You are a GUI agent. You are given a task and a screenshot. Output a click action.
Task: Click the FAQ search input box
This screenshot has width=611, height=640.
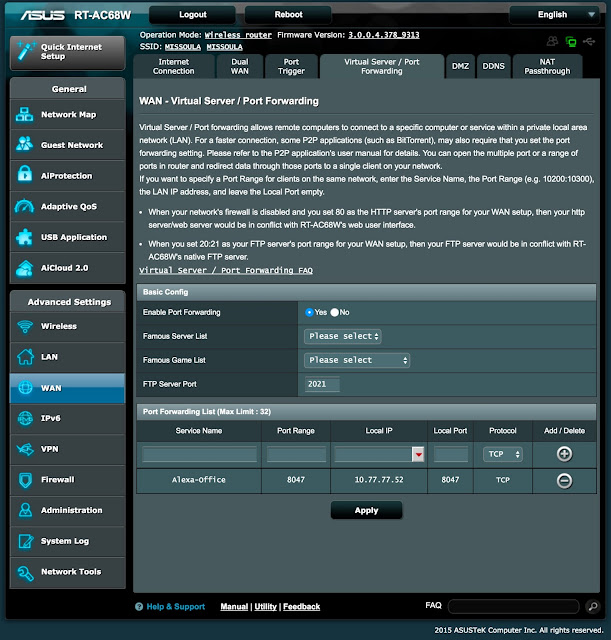point(513,607)
